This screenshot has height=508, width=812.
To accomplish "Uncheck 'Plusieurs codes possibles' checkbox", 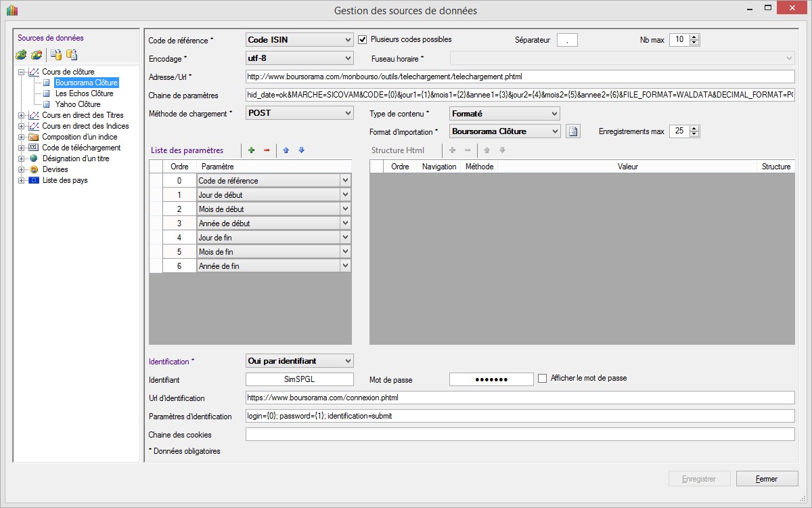I will tap(363, 39).
